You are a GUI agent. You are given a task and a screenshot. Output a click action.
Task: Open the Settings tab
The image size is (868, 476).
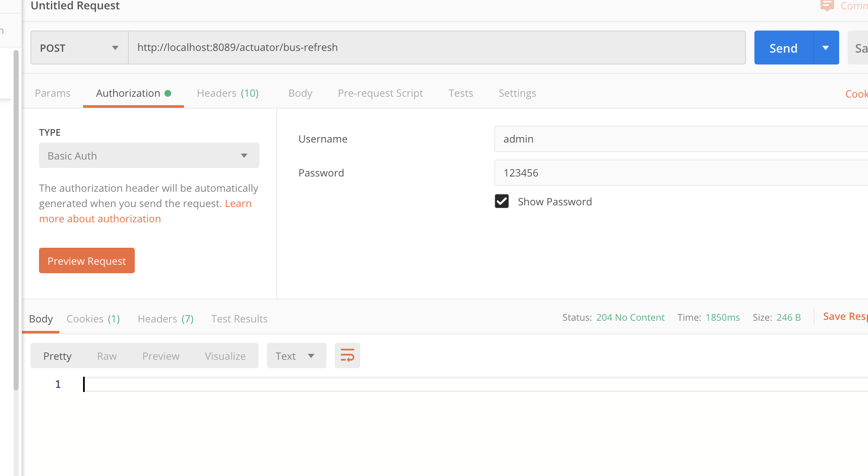point(517,93)
